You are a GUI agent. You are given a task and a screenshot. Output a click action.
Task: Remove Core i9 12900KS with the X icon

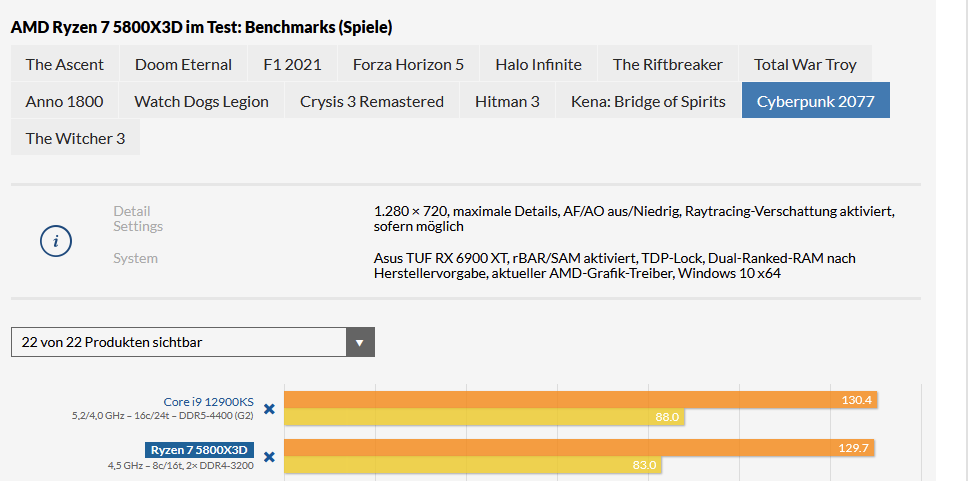tap(269, 409)
